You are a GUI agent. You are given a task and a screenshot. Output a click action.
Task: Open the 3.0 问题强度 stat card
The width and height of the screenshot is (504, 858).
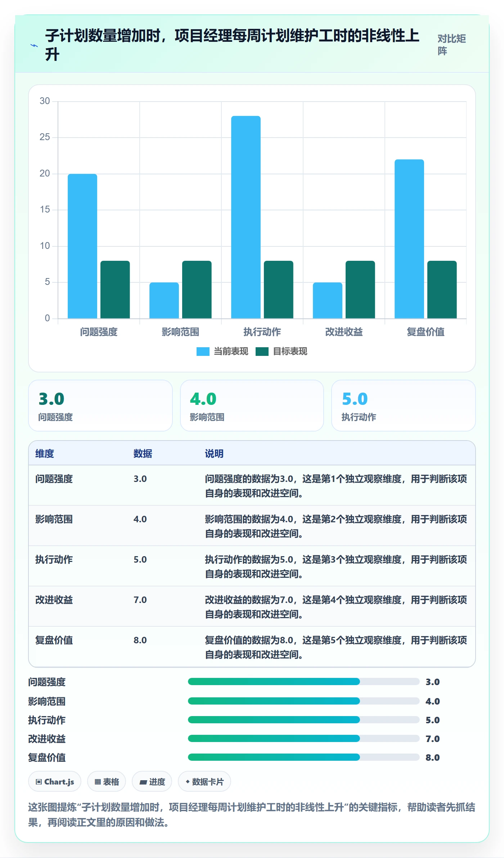100,406
